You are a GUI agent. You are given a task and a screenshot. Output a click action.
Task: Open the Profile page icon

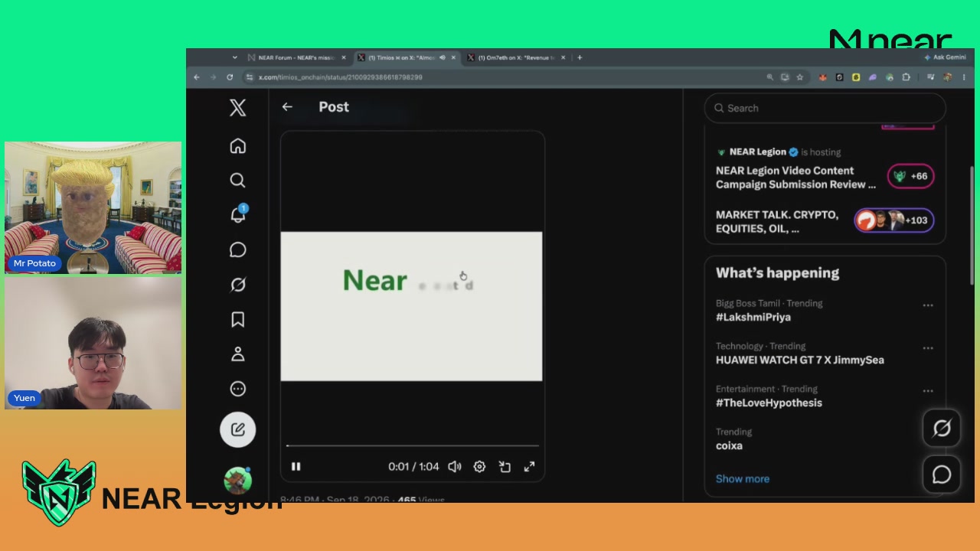pyautogui.click(x=237, y=354)
